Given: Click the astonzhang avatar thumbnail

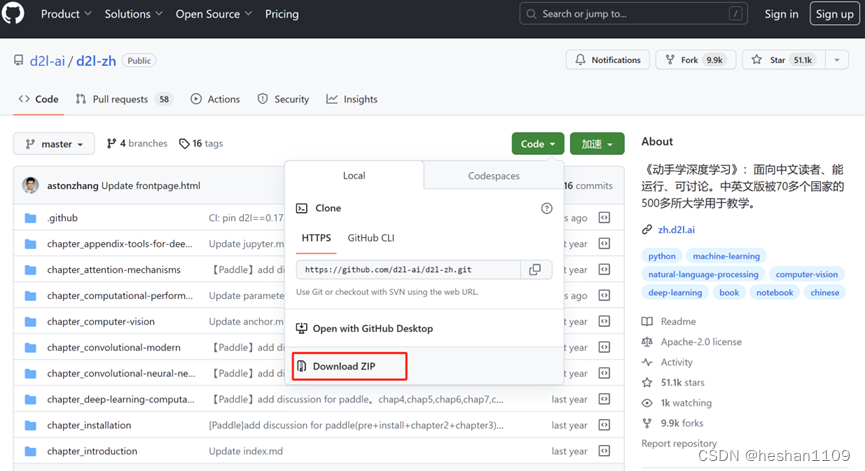Looking at the screenshot, I should click(31, 185).
